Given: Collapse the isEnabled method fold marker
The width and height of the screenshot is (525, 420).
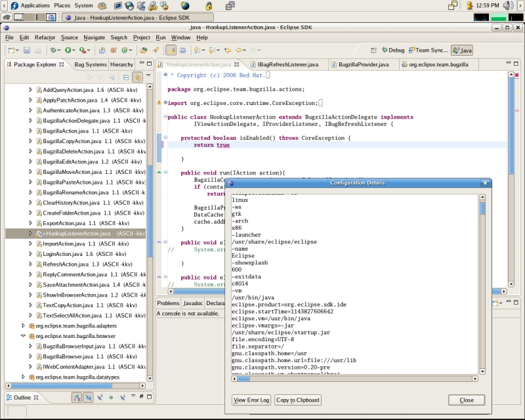Looking at the screenshot, I should 165,137.
